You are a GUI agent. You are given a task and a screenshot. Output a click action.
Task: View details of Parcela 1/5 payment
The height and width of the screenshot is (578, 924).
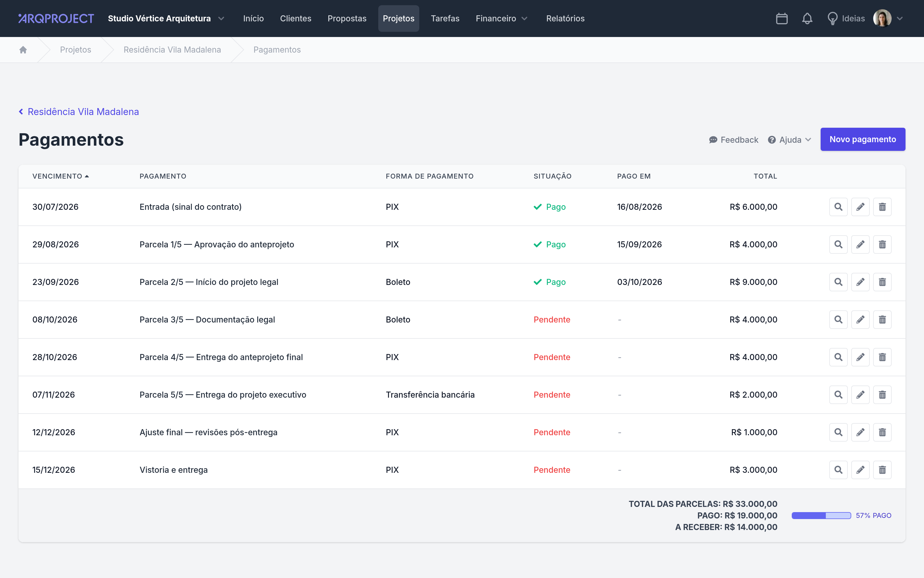(x=838, y=244)
